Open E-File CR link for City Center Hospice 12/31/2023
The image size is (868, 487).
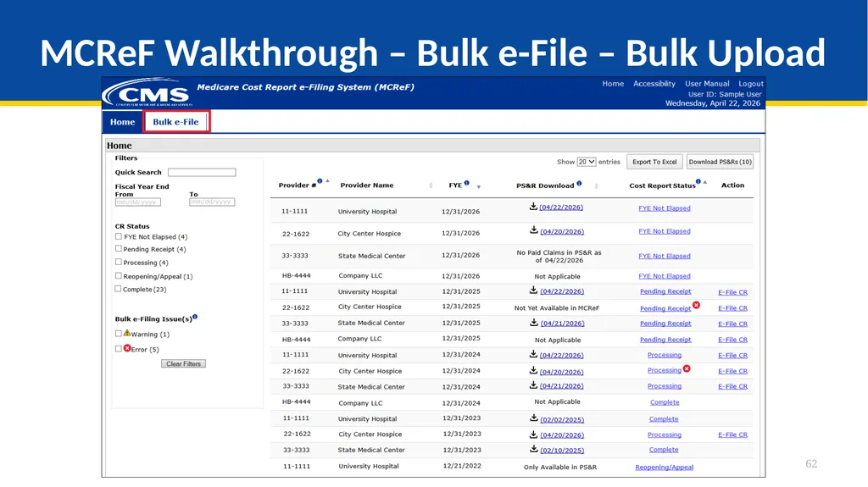tap(732, 435)
